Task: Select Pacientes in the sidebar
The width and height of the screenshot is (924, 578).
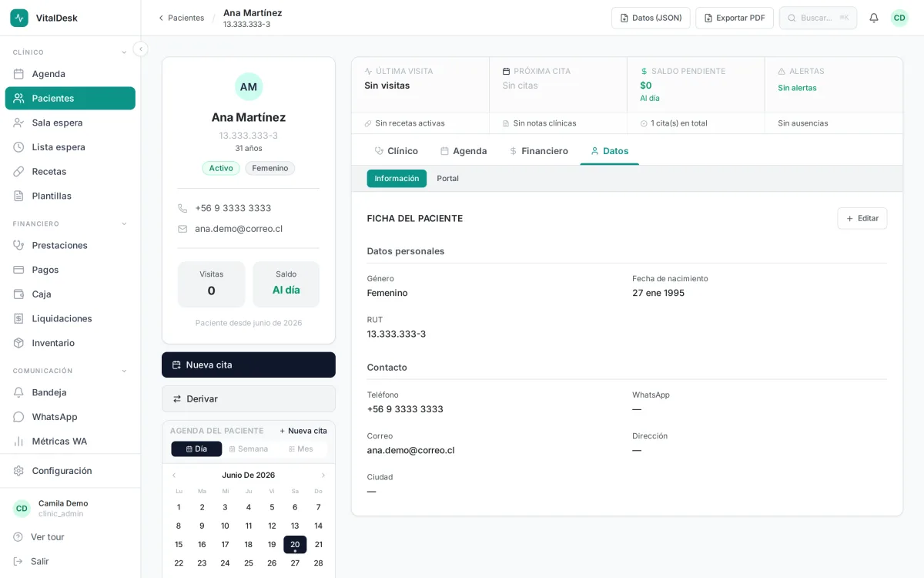Action: coord(70,98)
